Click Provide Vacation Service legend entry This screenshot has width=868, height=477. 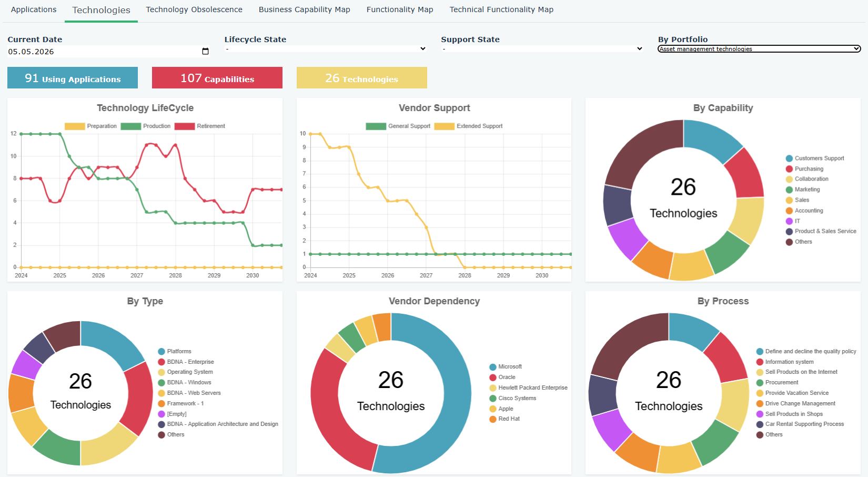793,393
